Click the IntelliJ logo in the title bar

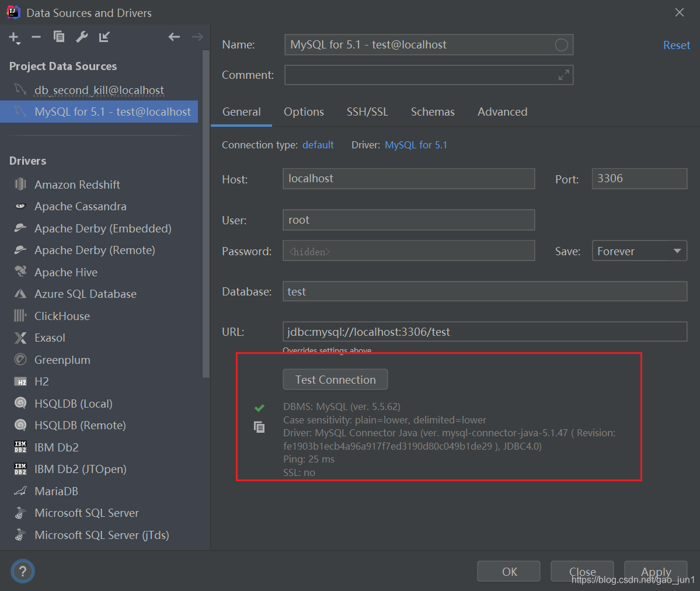coord(13,12)
